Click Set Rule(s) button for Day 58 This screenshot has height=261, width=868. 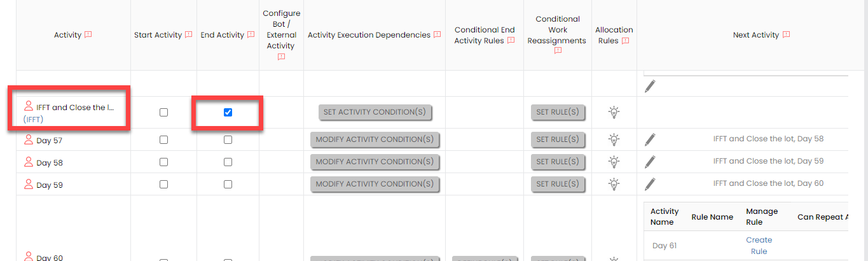(558, 162)
